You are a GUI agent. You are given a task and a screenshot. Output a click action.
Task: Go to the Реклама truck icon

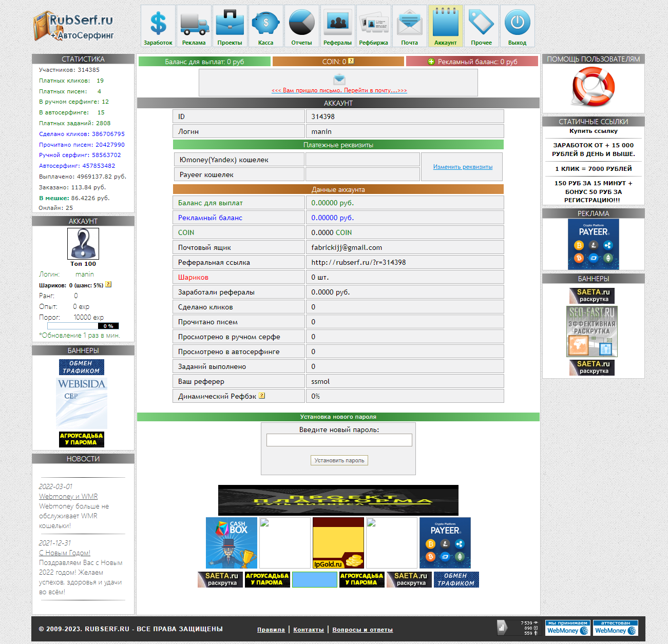(x=194, y=26)
